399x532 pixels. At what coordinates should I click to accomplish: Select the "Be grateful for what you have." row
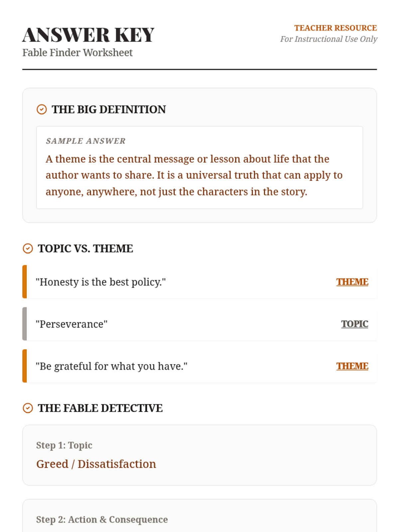[199, 366]
